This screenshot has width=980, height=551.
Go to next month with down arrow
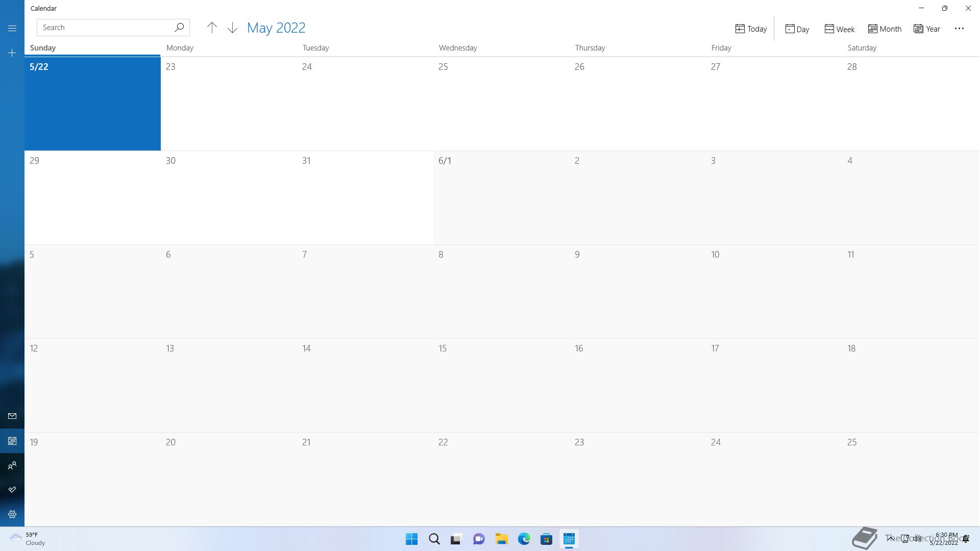pyautogui.click(x=232, y=28)
